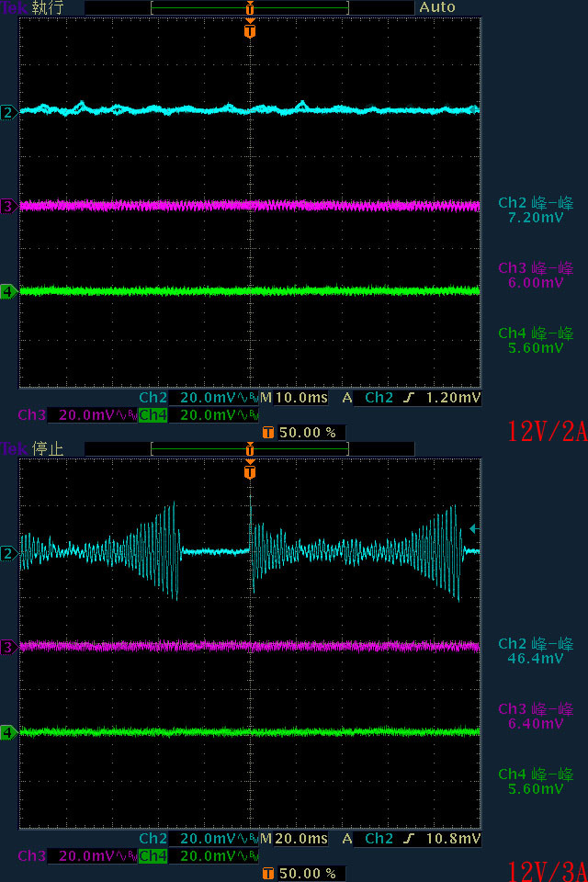Click the channel 4 ground marker in the 12V/2A capture
The height and width of the screenshot is (882, 588).
pyautogui.click(x=8, y=292)
